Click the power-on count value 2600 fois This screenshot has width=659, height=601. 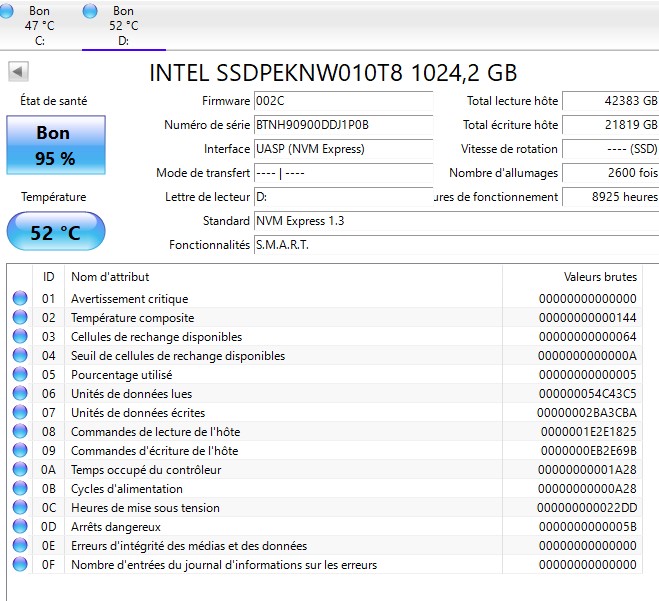[x=611, y=173]
